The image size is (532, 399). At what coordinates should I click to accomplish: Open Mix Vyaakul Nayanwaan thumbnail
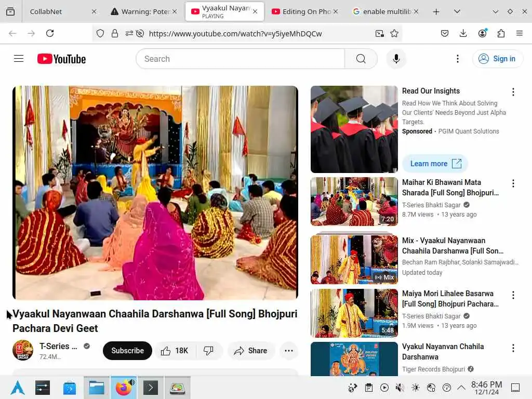point(354,260)
